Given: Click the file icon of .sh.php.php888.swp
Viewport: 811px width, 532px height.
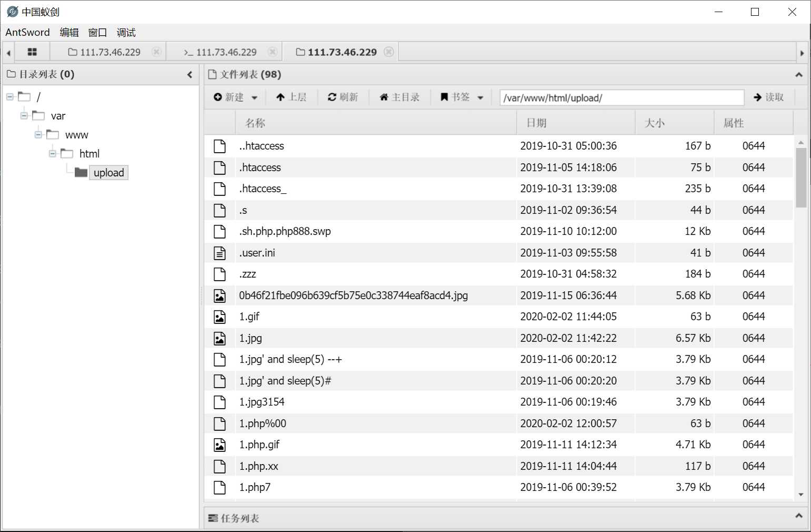Looking at the screenshot, I should pos(220,231).
